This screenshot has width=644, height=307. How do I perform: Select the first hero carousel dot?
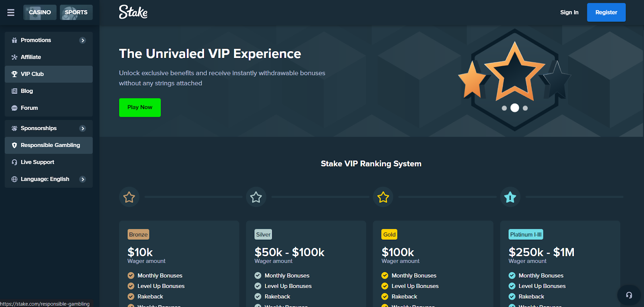point(504,108)
